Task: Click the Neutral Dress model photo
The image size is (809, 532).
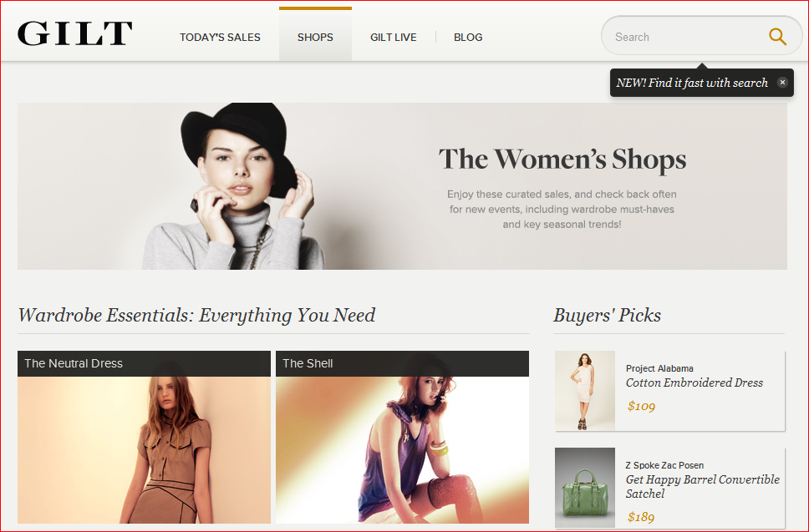Action: pyautogui.click(x=144, y=451)
